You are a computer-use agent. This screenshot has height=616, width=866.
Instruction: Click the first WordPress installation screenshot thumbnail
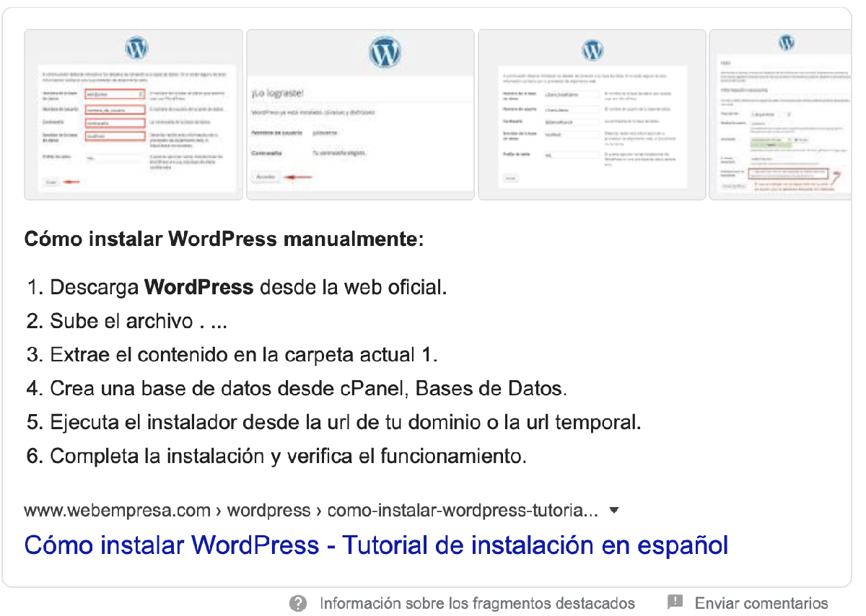tap(134, 114)
